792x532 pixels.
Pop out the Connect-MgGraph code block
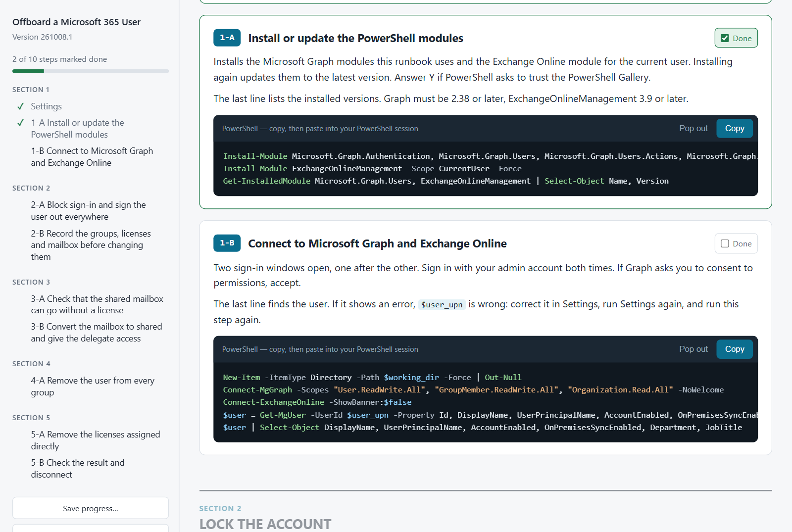[x=693, y=349]
